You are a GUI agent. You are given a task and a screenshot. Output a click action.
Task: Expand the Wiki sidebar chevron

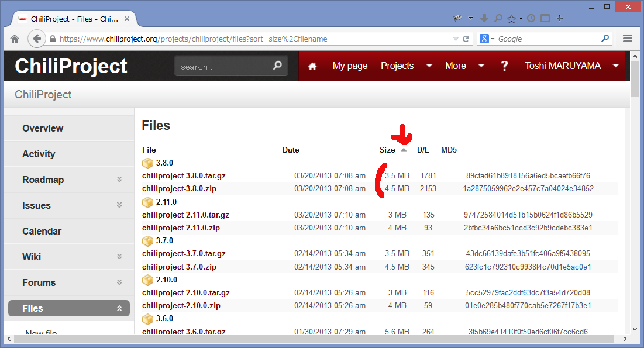(119, 256)
